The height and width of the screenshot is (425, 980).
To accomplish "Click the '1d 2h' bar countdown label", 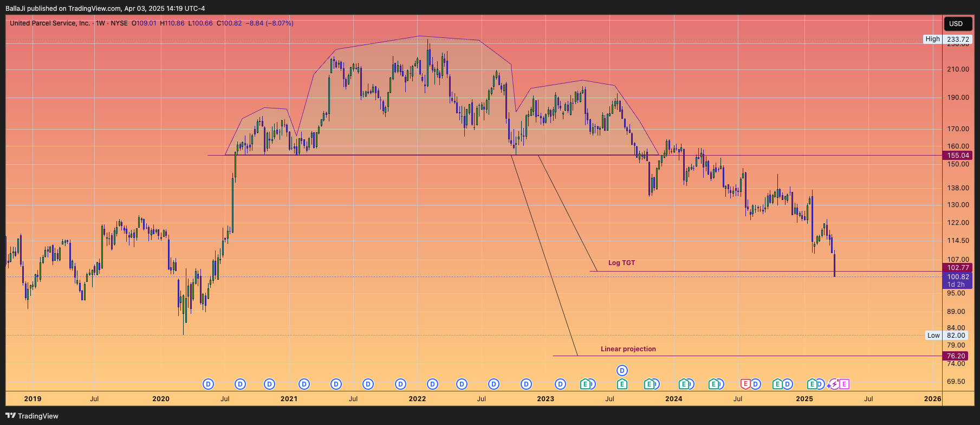I will (x=956, y=285).
